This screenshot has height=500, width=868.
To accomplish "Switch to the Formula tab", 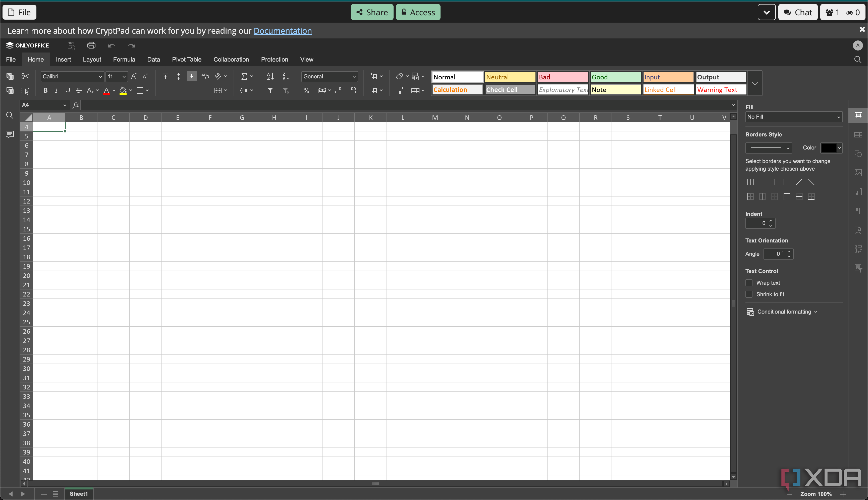I will (124, 59).
